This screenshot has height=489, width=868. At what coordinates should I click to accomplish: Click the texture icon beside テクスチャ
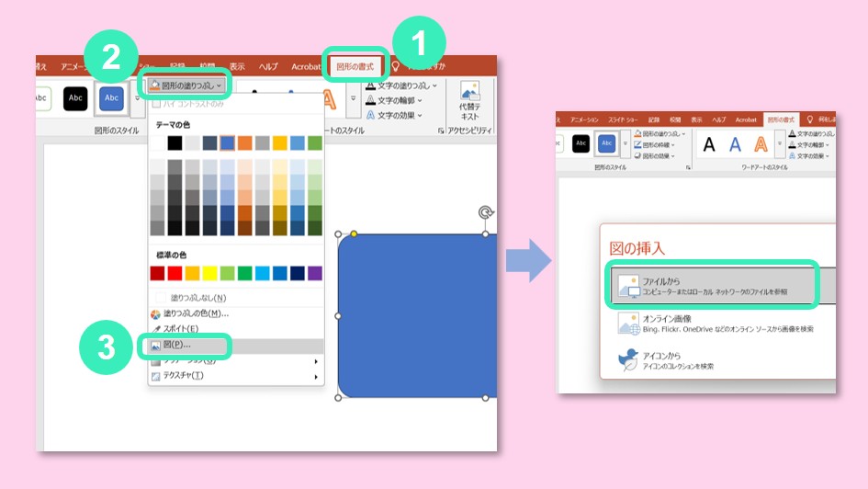[x=155, y=376]
